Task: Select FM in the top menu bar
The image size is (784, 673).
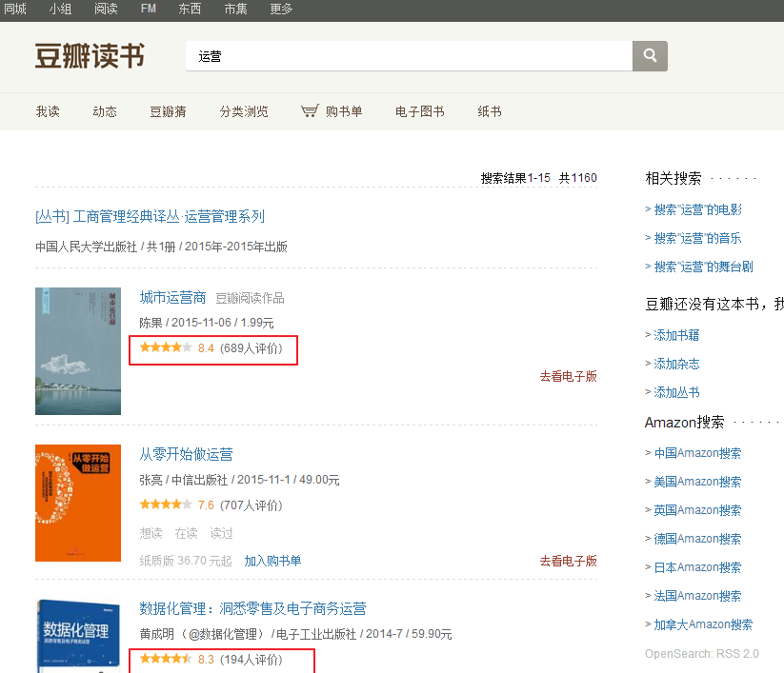Action: 148,9
